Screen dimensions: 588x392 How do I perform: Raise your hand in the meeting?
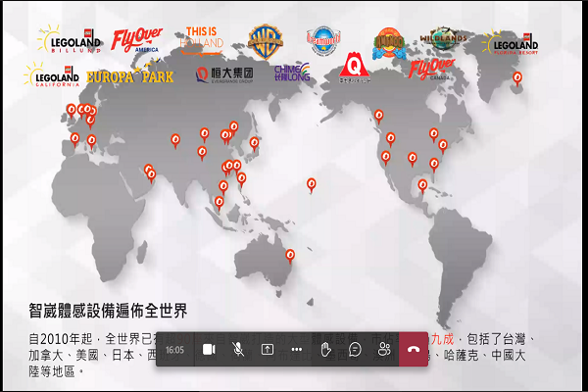pos(326,349)
